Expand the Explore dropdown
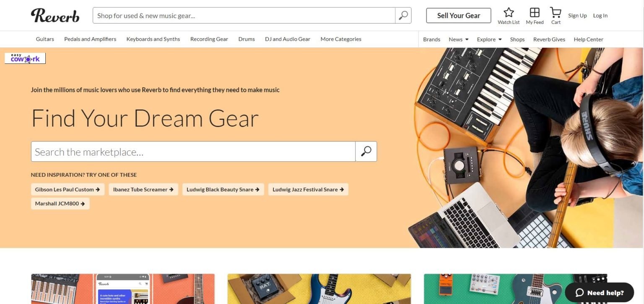Image resolution: width=644 pixels, height=304 pixels. tap(488, 39)
